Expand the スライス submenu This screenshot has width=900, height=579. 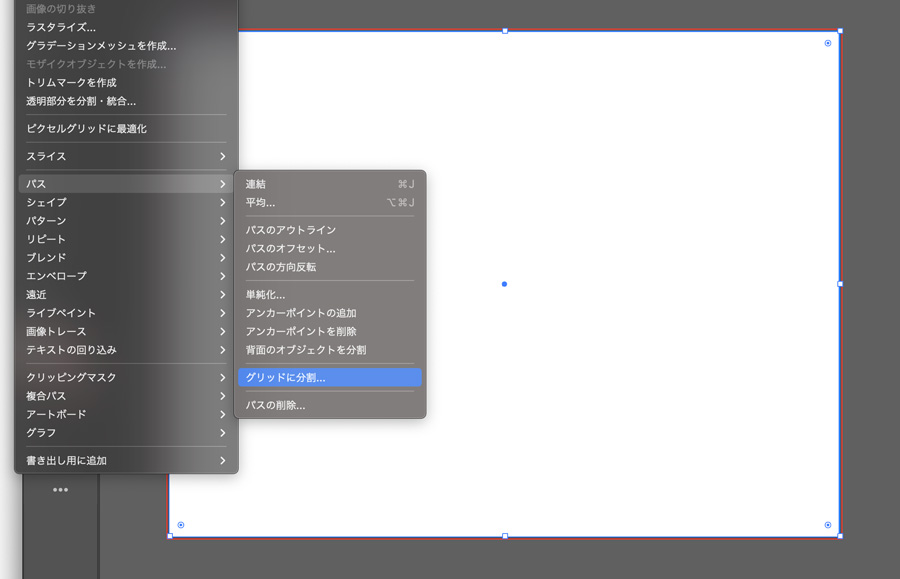click(126, 156)
